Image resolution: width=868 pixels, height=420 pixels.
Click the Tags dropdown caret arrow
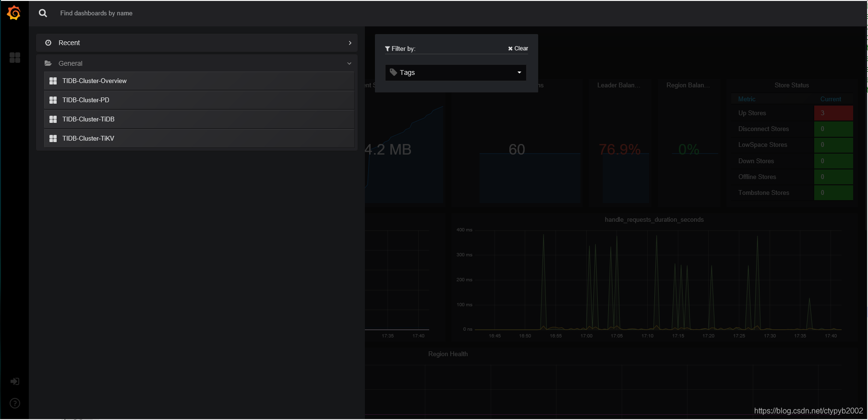pyautogui.click(x=519, y=72)
